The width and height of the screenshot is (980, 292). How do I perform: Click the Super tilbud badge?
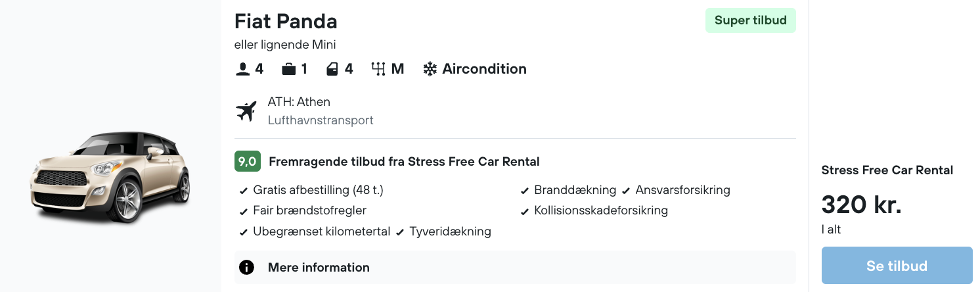click(x=750, y=20)
